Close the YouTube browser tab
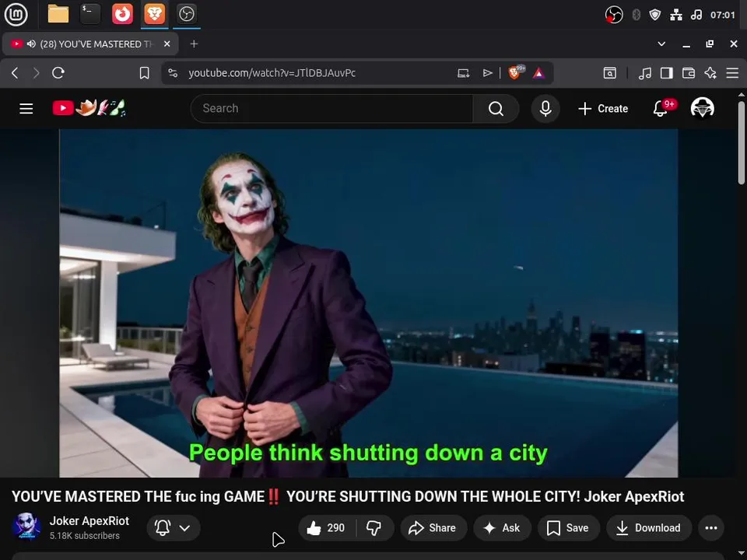The image size is (747, 560). 167,44
